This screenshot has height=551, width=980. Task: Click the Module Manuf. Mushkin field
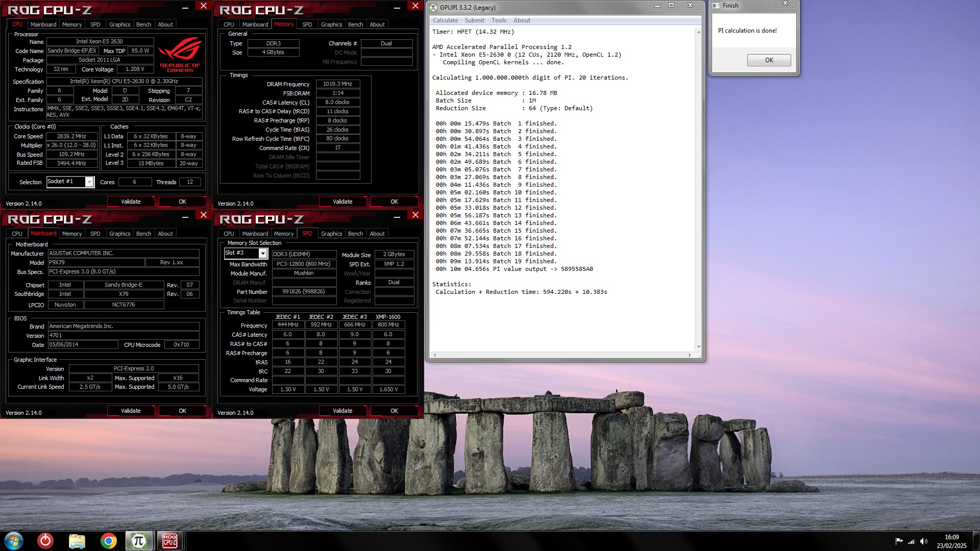coord(304,273)
